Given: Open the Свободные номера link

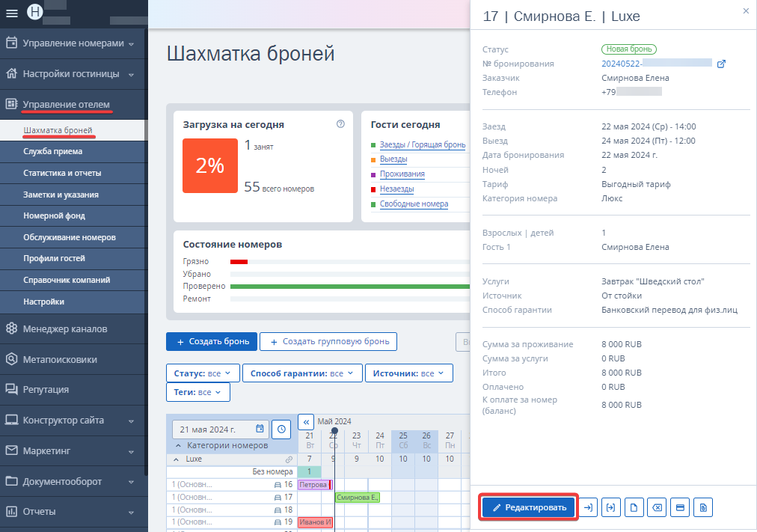Looking at the screenshot, I should 414,204.
